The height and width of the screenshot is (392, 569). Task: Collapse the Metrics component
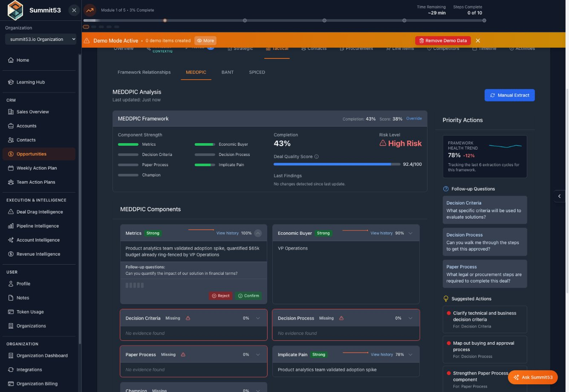pos(257,233)
